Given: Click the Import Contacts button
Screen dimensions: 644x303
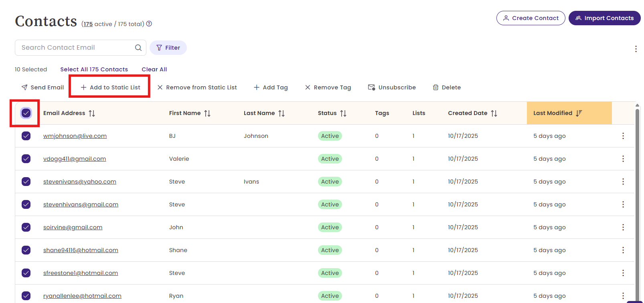Looking at the screenshot, I should tap(605, 18).
